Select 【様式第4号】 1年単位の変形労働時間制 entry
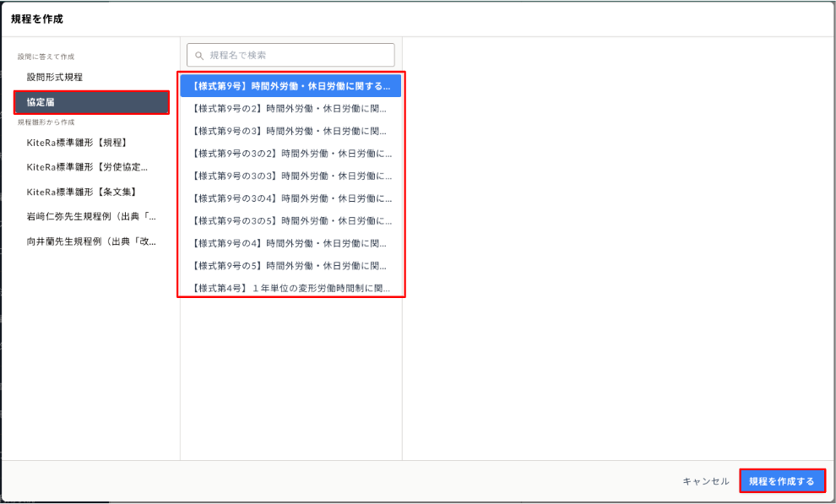Viewport: 836px width, 504px height. [x=290, y=288]
